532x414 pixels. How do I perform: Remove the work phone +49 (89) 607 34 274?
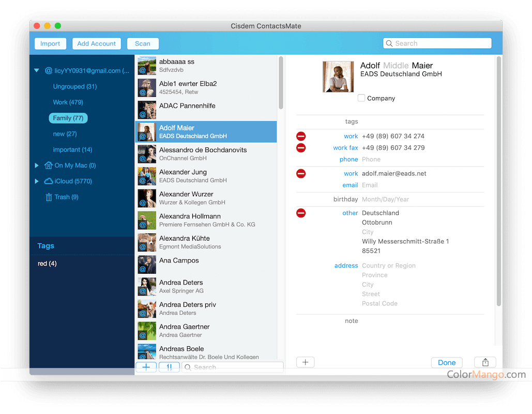300,136
